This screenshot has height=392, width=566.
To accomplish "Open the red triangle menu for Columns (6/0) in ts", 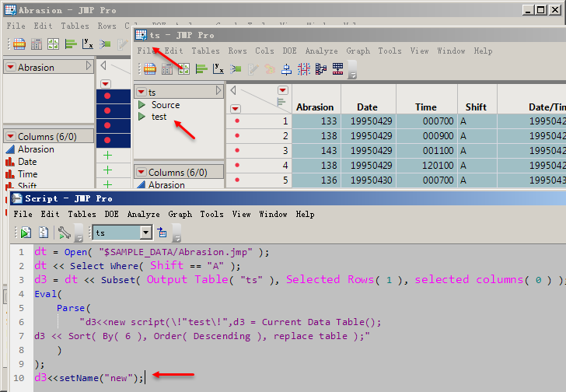I will point(141,173).
